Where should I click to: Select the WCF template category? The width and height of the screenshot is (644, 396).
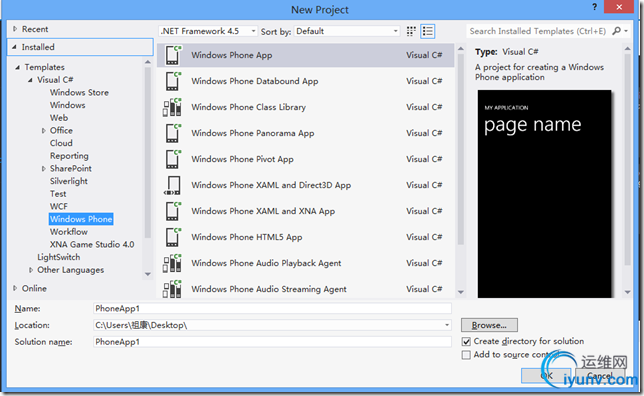point(59,206)
